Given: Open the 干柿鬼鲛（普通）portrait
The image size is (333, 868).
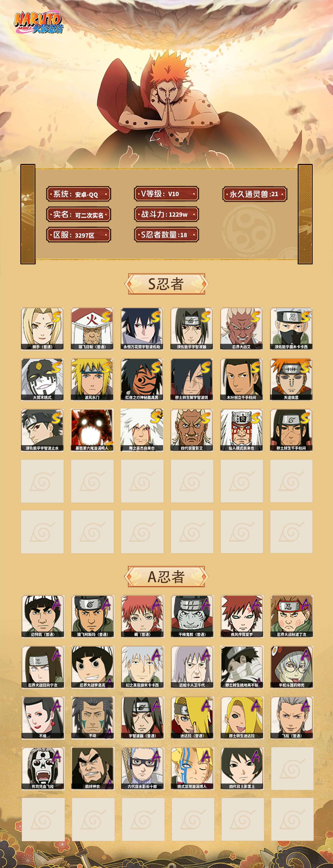Looking at the screenshot, I should click(x=192, y=616).
